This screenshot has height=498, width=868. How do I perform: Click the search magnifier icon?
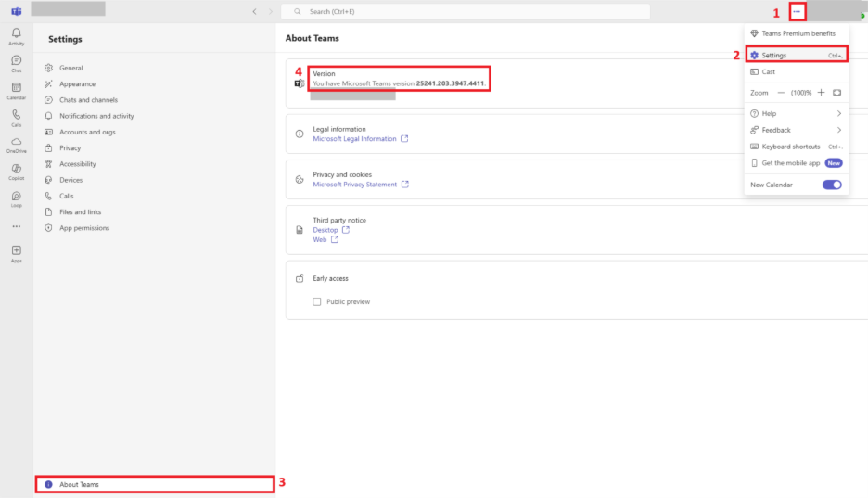tap(298, 11)
